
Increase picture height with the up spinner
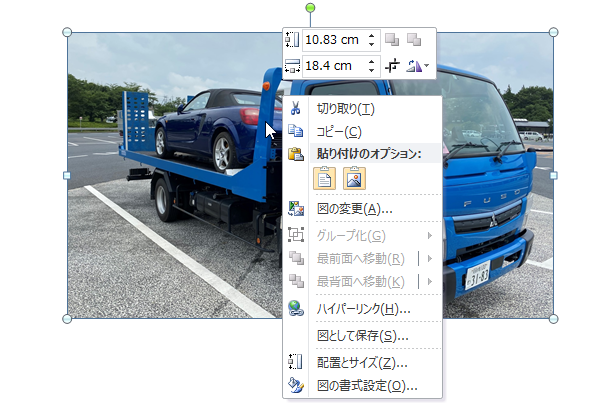pos(372,35)
